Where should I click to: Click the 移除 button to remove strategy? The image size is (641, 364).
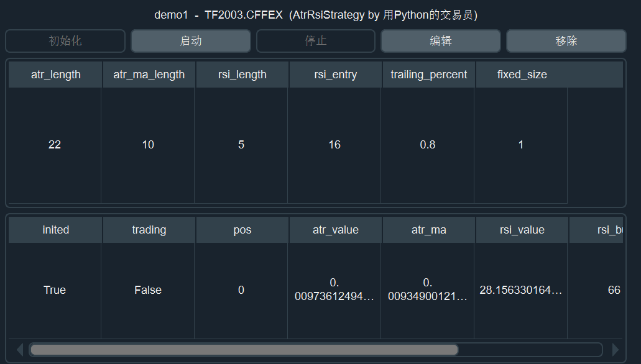[566, 41]
